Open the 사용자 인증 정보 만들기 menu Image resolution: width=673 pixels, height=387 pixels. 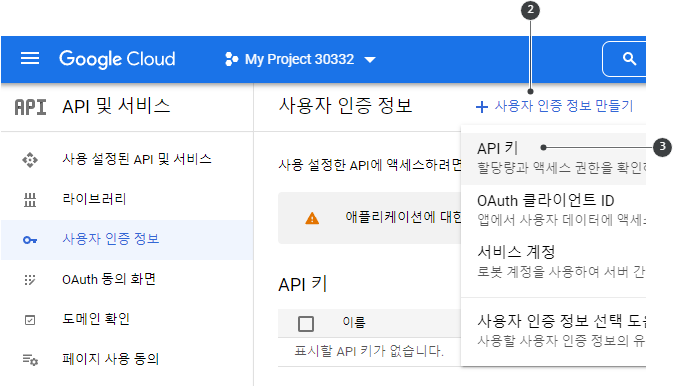coord(555,106)
